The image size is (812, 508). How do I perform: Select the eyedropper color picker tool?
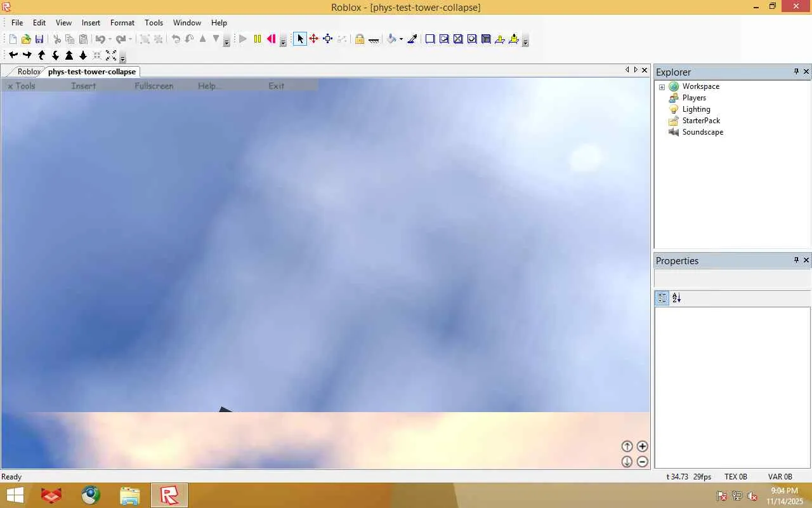pos(412,39)
